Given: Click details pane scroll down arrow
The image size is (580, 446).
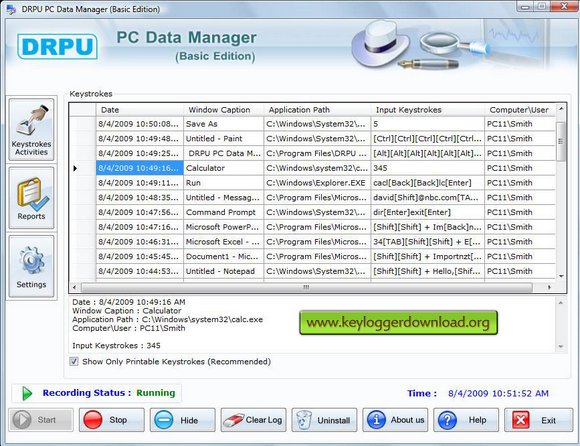Looking at the screenshot, I should (561, 346).
